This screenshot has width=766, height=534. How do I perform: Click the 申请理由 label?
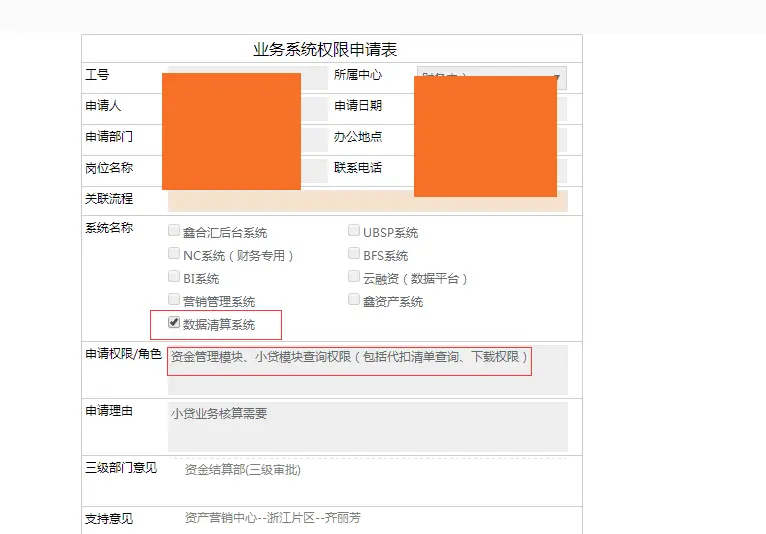pos(109,411)
